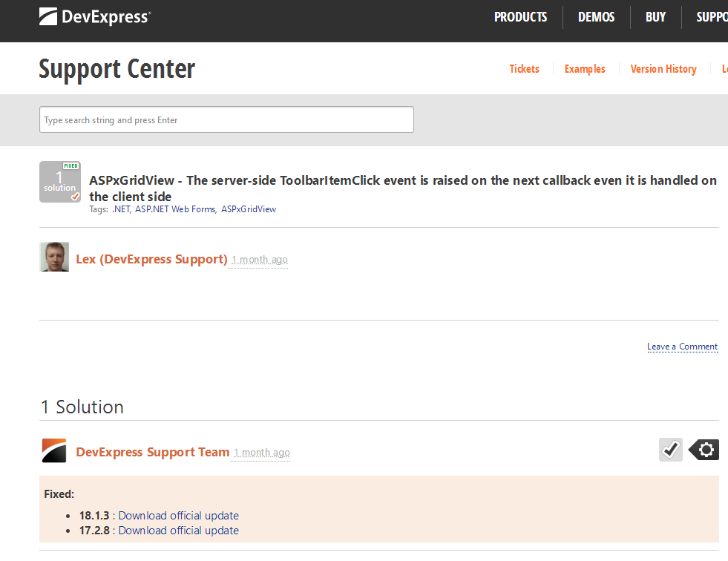
Task: Open the PRODUCTS menu
Action: pos(520,17)
